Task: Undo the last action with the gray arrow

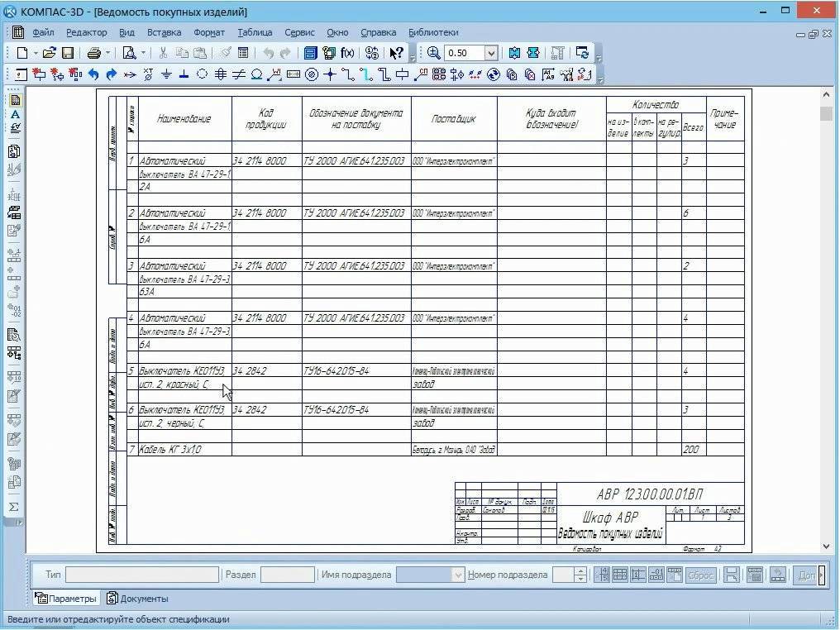Action: (x=269, y=53)
